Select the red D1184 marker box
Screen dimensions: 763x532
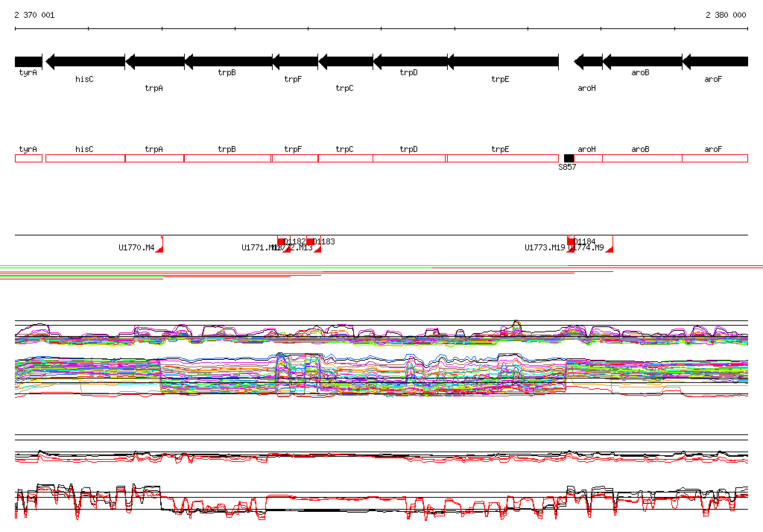click(x=571, y=241)
